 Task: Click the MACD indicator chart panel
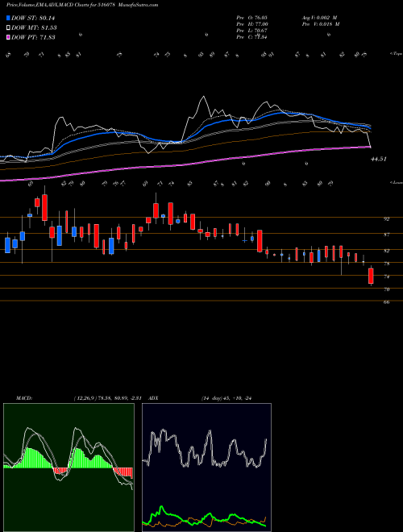pos(69,468)
